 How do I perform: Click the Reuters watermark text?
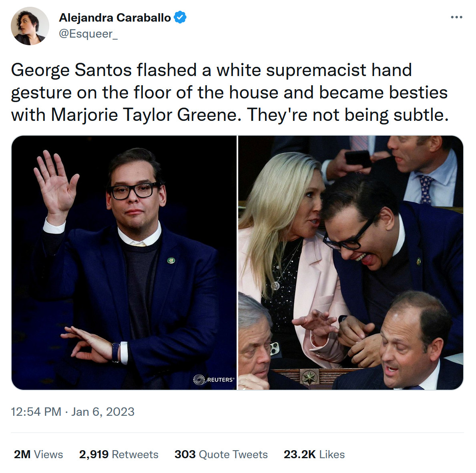[x=221, y=379]
